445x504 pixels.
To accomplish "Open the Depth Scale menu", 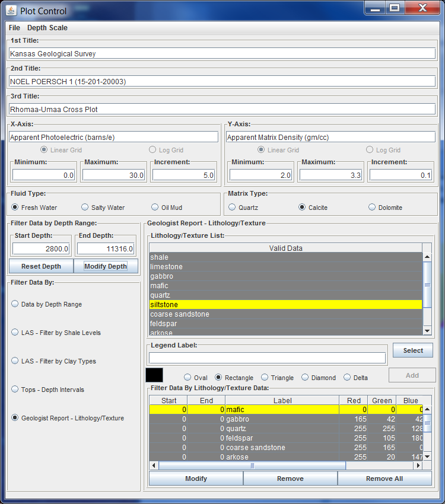I will pyautogui.click(x=47, y=28).
